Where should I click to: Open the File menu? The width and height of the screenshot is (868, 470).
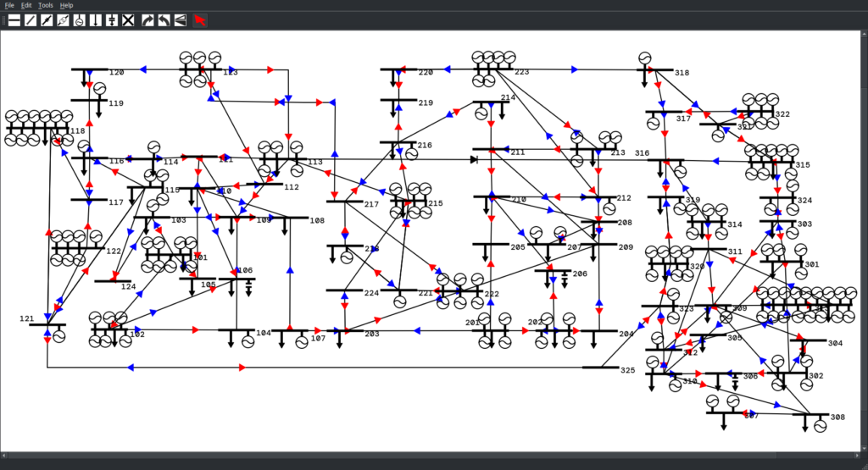click(9, 5)
